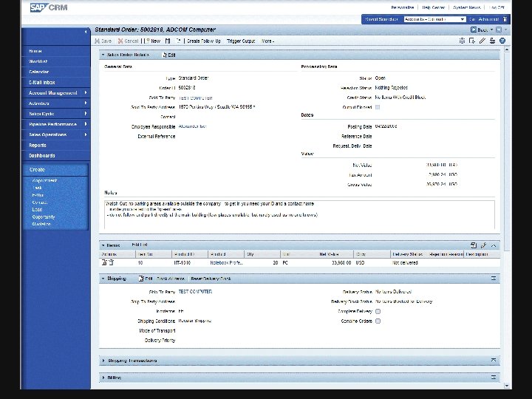Create a new Quotation from the Create panel
Screen dimensions: 532x399
(41, 225)
